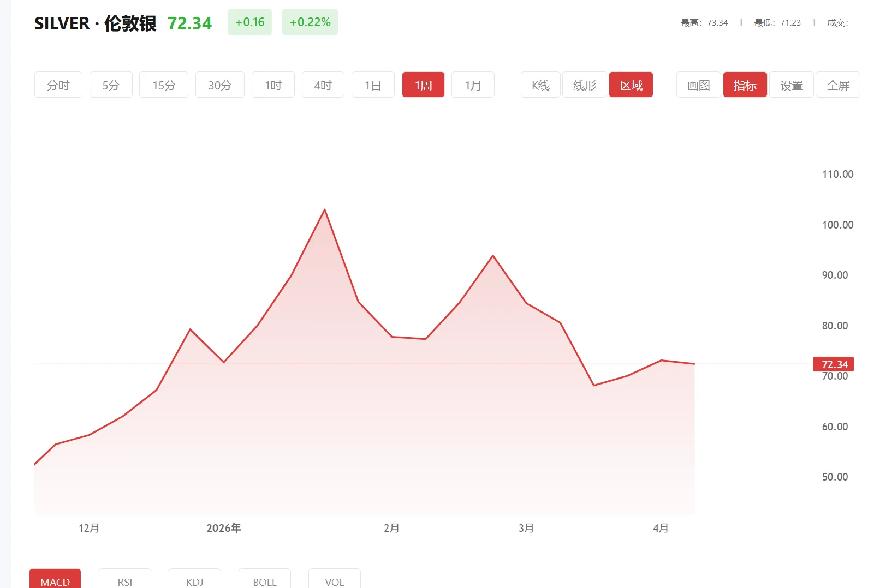Select the 线形 line chart style
The width and height of the screenshot is (880, 588).
coord(584,85)
